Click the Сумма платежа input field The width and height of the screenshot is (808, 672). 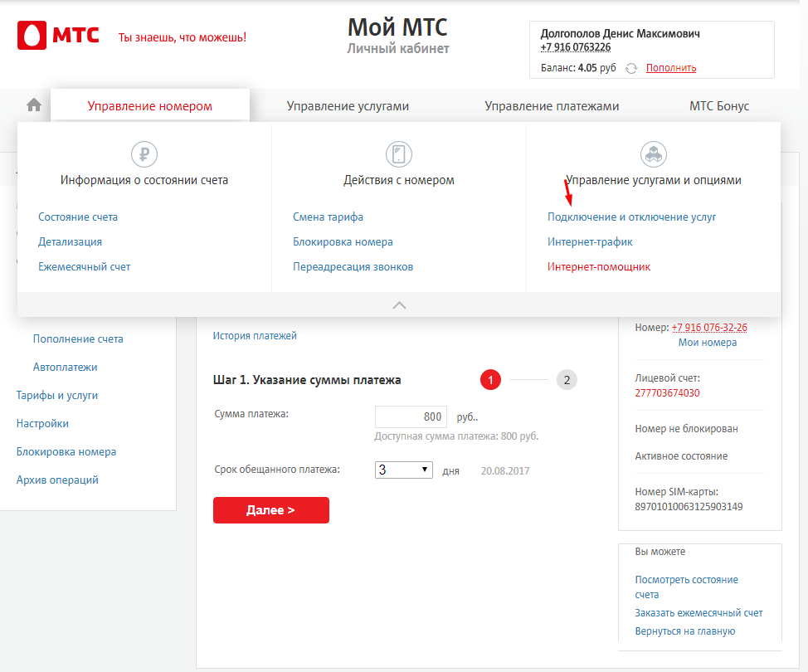click(411, 416)
